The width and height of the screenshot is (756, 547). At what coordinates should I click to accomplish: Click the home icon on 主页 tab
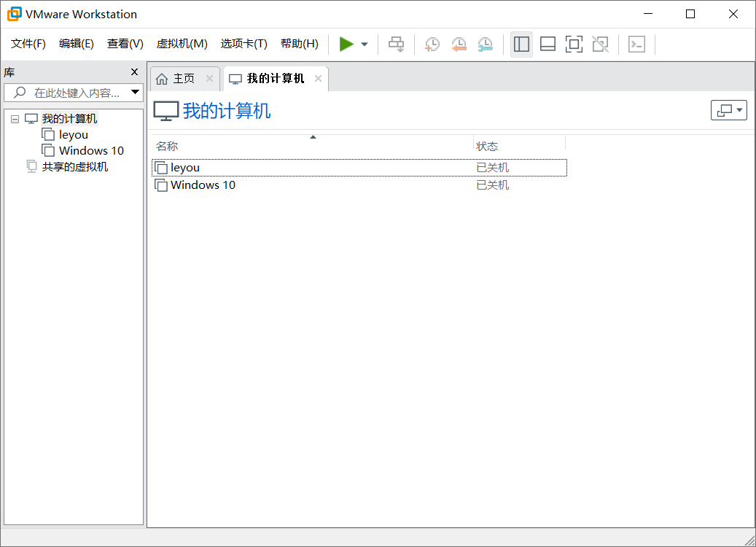162,79
